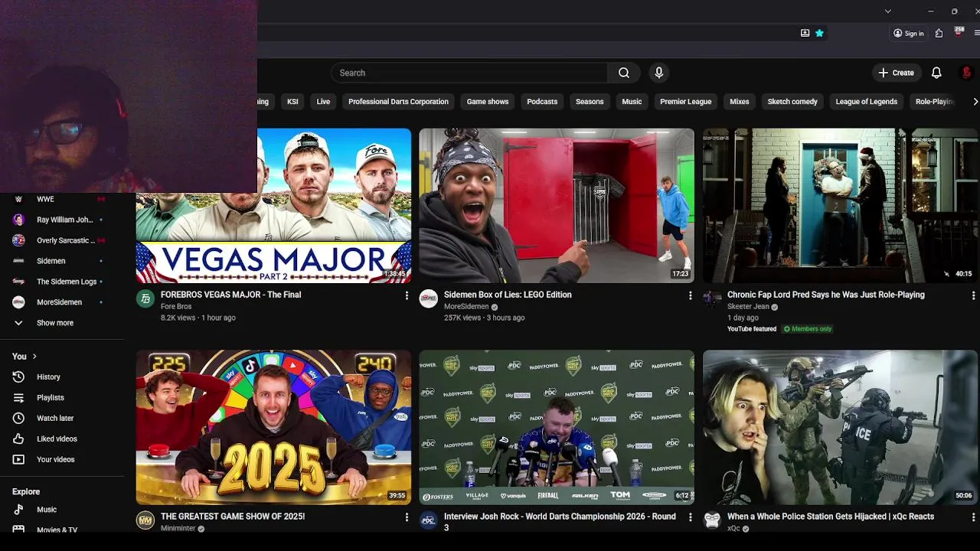Open title Sidemen Box of Lies: LEGO Edition

click(x=508, y=295)
